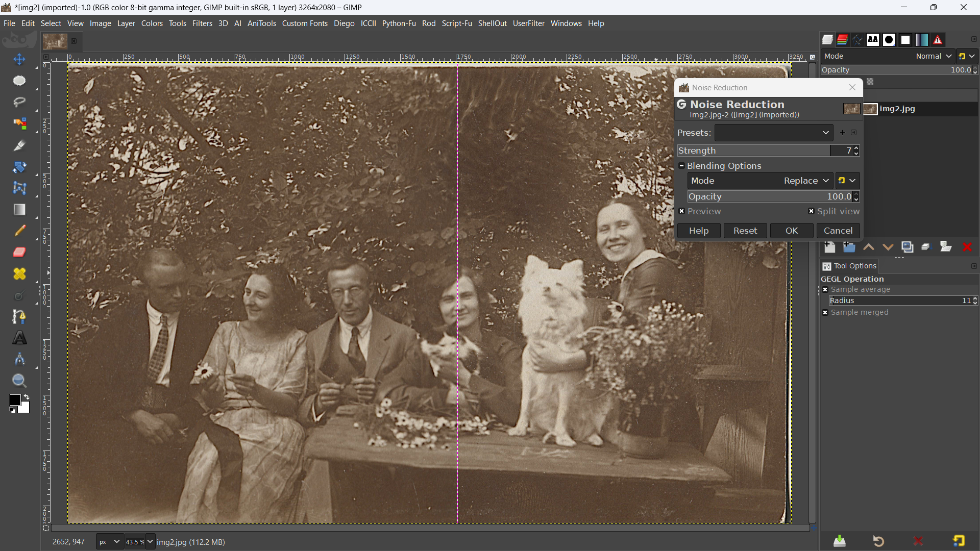Open the Presets dropdown
Viewport: 980px width, 551px height.
[x=774, y=133]
